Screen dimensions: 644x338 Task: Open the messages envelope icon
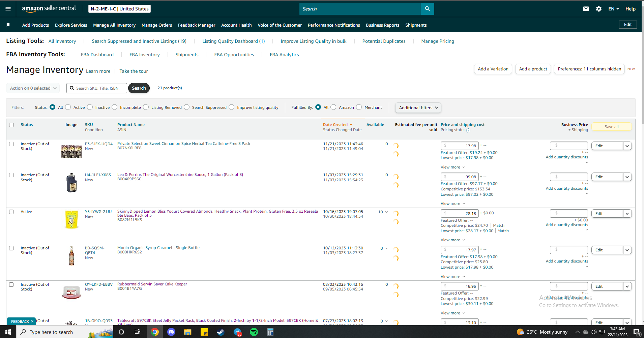tap(586, 9)
